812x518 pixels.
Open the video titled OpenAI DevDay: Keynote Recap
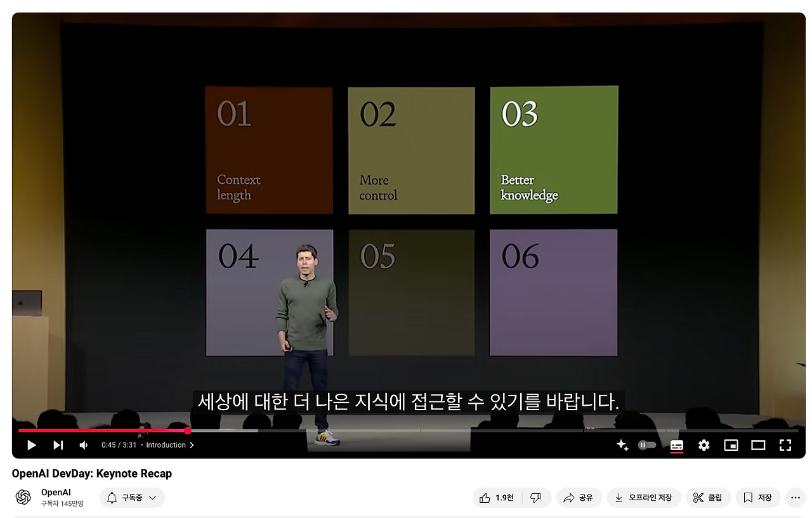(x=91, y=473)
